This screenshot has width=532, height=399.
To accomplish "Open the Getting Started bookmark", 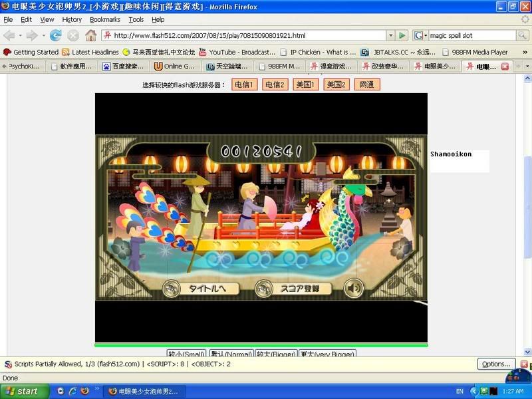I will (x=31, y=53).
